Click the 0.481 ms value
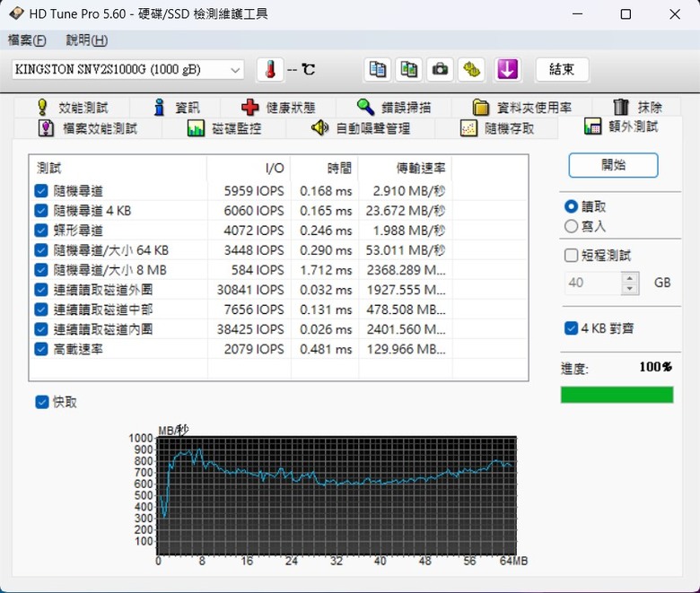 point(326,349)
